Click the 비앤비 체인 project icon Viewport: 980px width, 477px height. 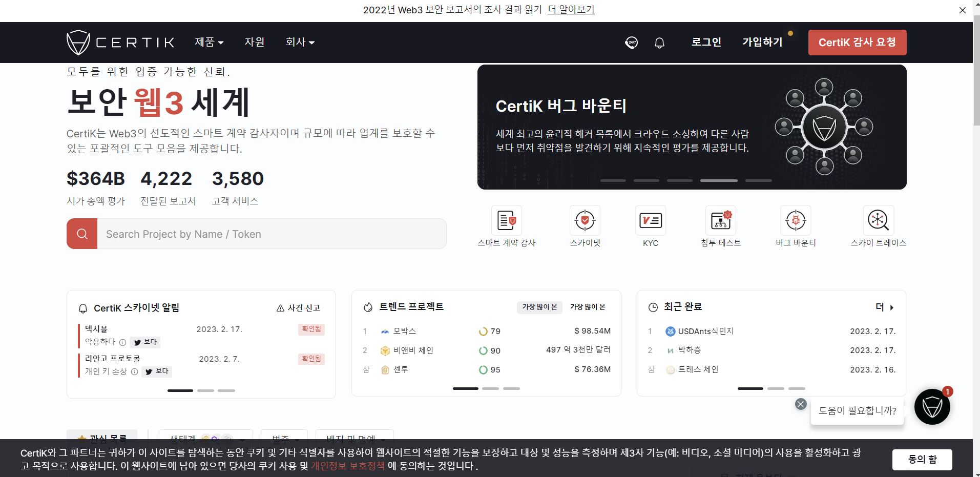(385, 350)
